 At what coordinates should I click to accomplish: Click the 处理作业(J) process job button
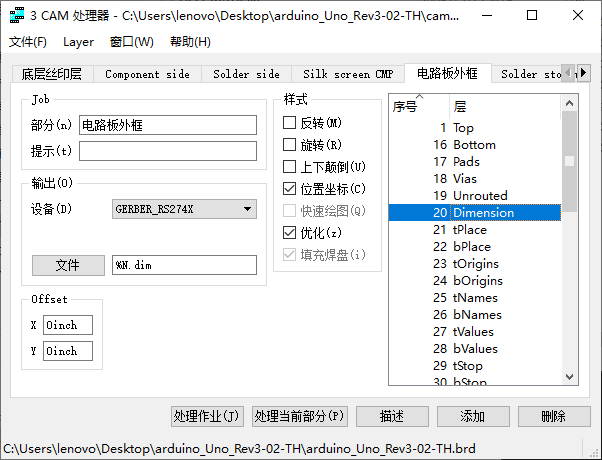point(207,417)
